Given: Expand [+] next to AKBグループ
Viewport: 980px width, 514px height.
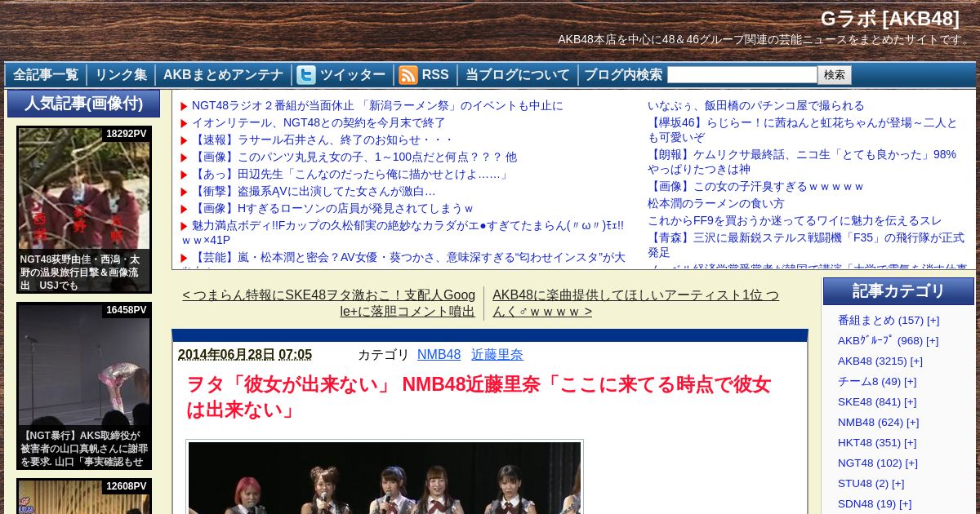Looking at the screenshot, I should [x=932, y=340].
